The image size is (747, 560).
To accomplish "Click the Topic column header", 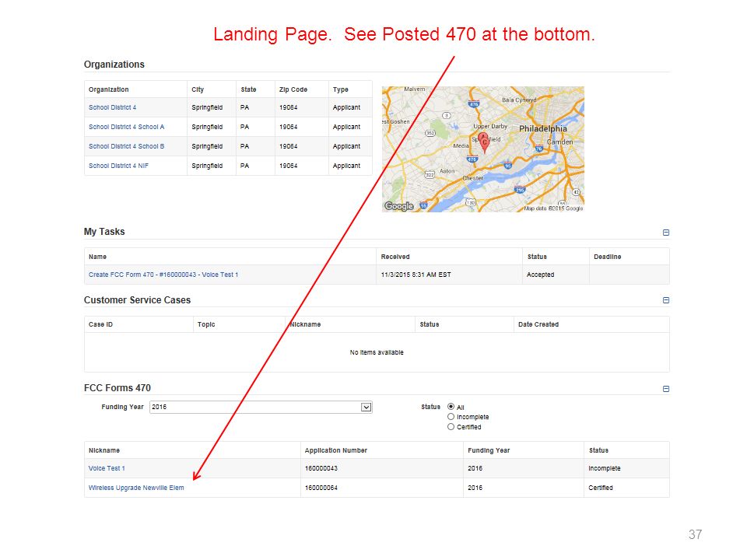I will (206, 324).
